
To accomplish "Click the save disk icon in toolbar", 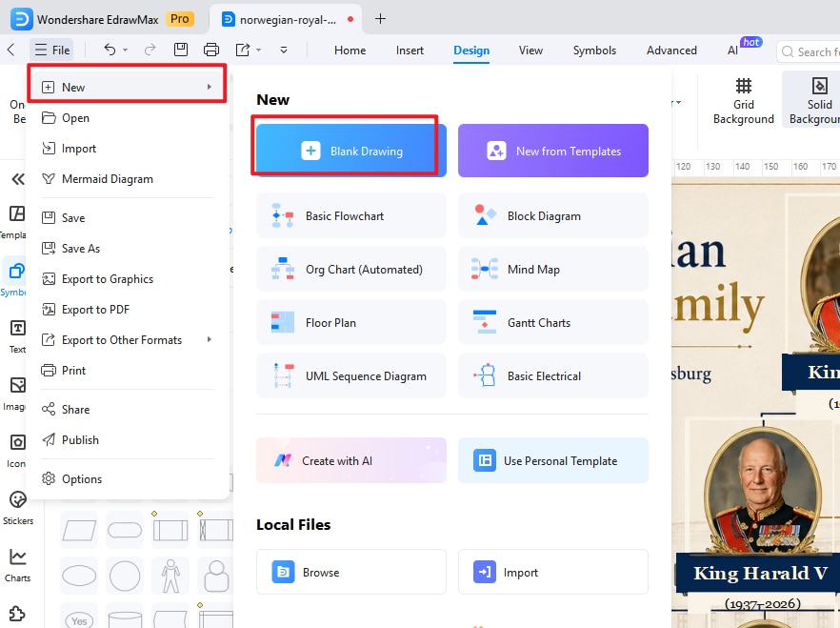I will click(x=181, y=50).
